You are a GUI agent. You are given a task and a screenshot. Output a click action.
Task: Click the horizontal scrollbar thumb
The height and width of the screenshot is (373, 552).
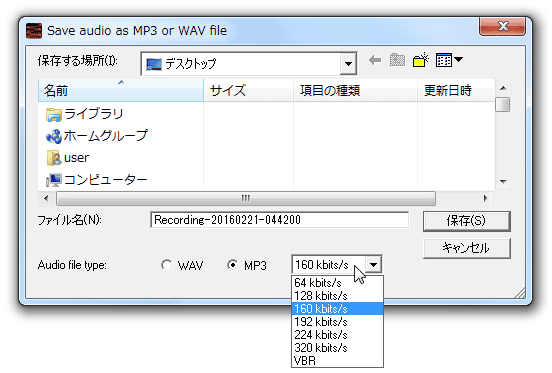point(246,198)
